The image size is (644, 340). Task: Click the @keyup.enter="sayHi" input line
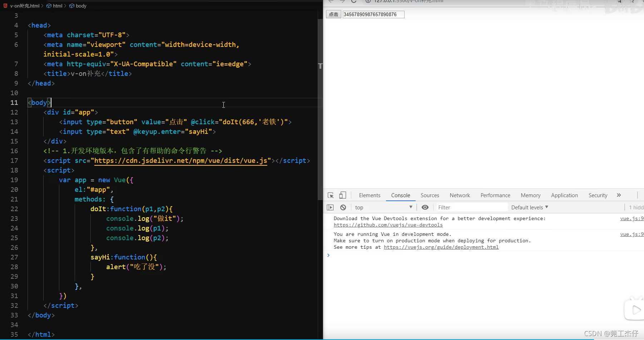(x=138, y=132)
